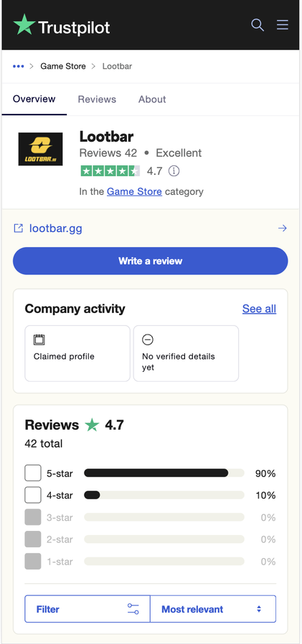
Task: Click the Write a review button
Action: (150, 261)
